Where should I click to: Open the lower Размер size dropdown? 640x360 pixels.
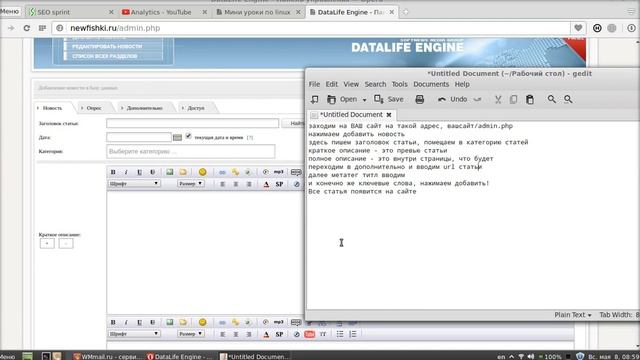coord(191,334)
